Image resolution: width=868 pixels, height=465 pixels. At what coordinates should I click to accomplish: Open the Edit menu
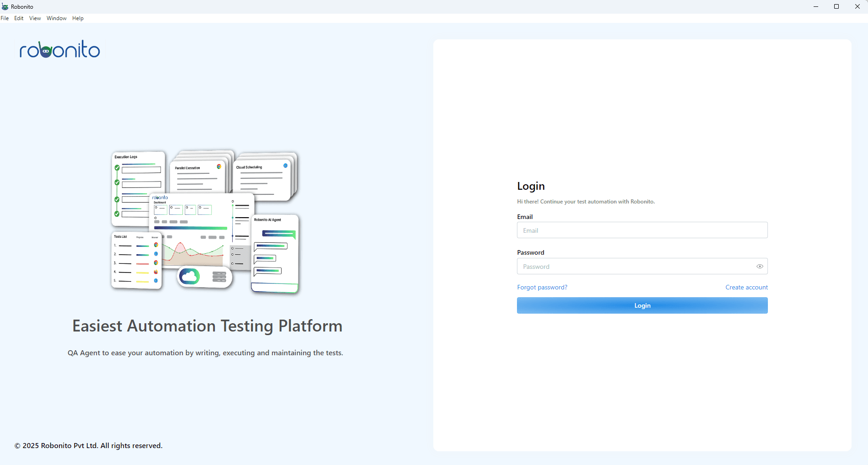click(19, 18)
